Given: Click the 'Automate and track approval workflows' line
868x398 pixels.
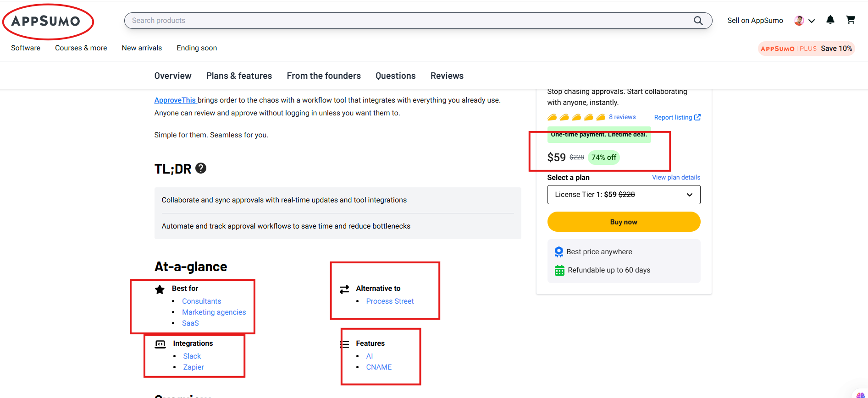Looking at the screenshot, I should (286, 226).
